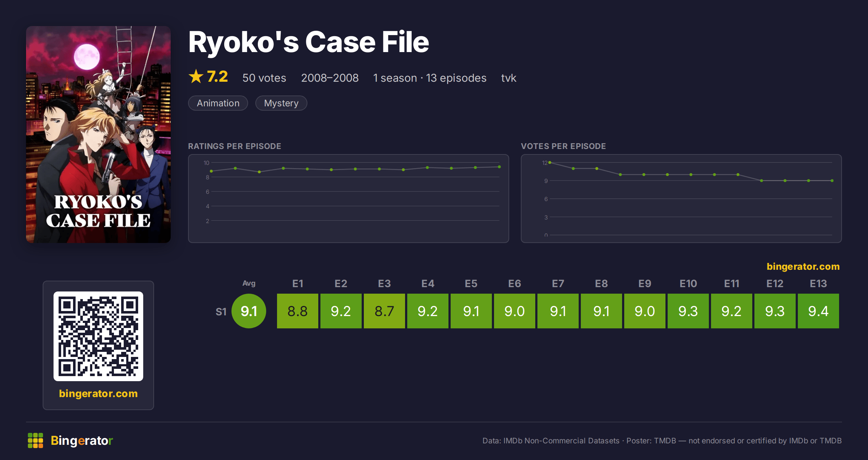Open the Ryoko's Case File poster
Image resolution: width=868 pixels, height=460 pixels.
[x=98, y=135]
